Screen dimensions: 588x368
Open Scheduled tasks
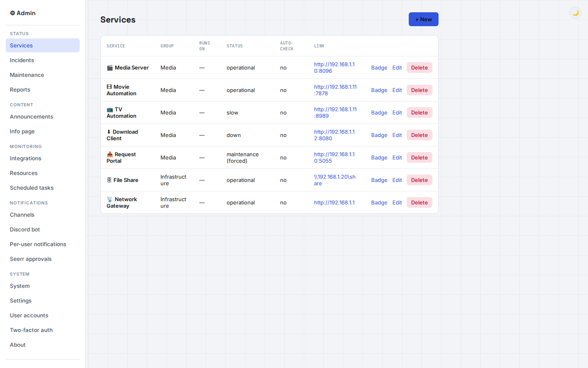(42, 188)
